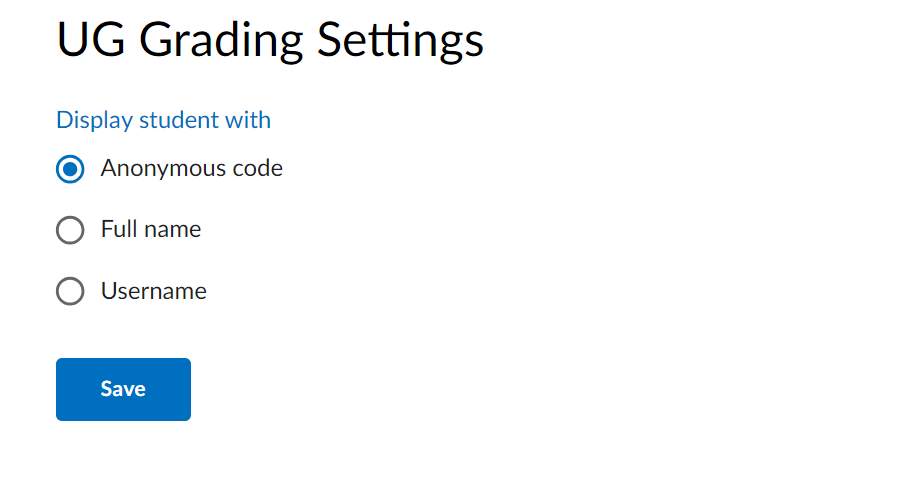Click the "Anonymous code" option label
The height and width of the screenshot is (500, 922).
191,169
